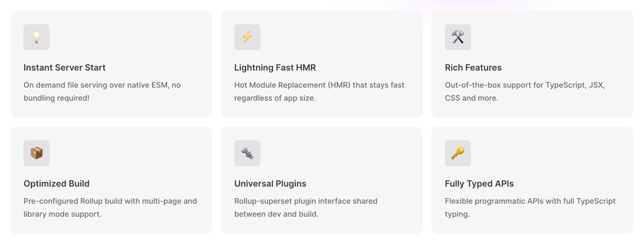Click the nut and bolt icon
Image resolution: width=644 pixels, height=242 pixels.
point(247,153)
